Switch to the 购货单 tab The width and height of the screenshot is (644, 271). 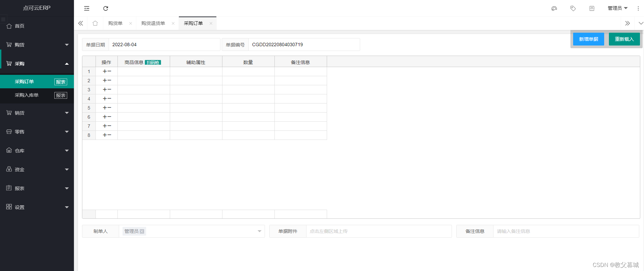pos(115,23)
